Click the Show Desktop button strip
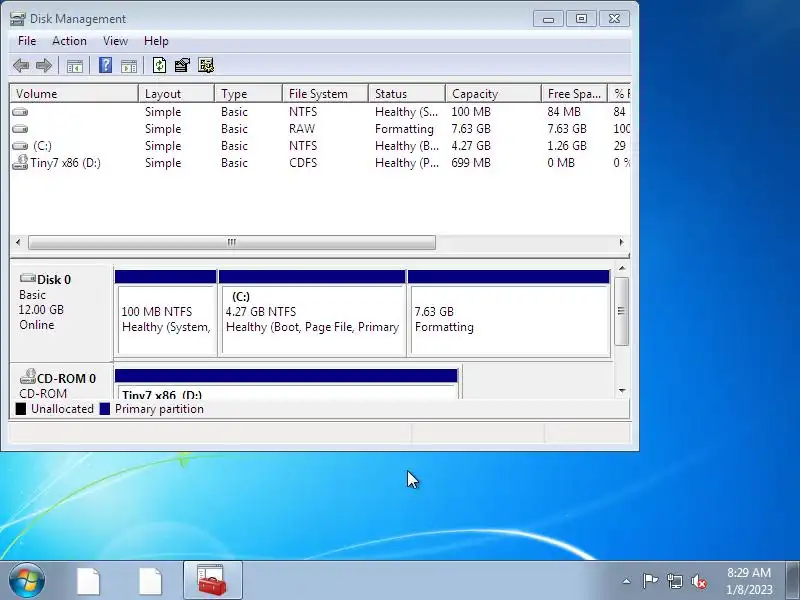 coord(792,581)
